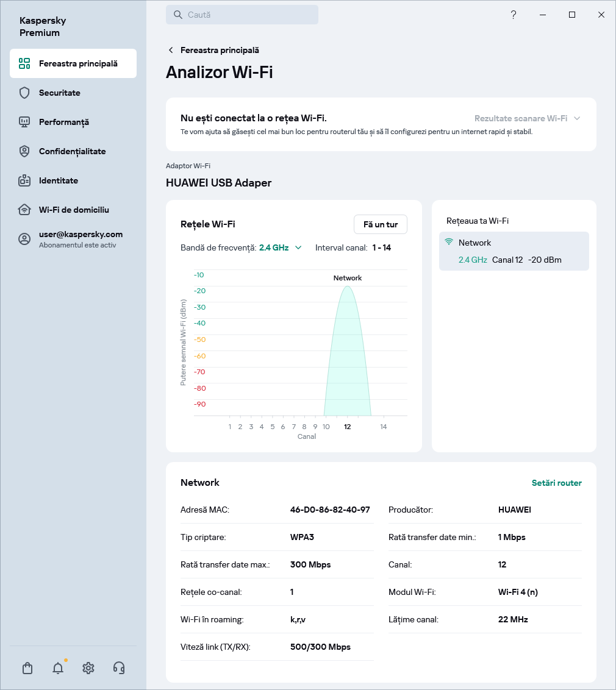
Task: Open the 2.4 GHz frequency band dropdown
Action: [280, 247]
